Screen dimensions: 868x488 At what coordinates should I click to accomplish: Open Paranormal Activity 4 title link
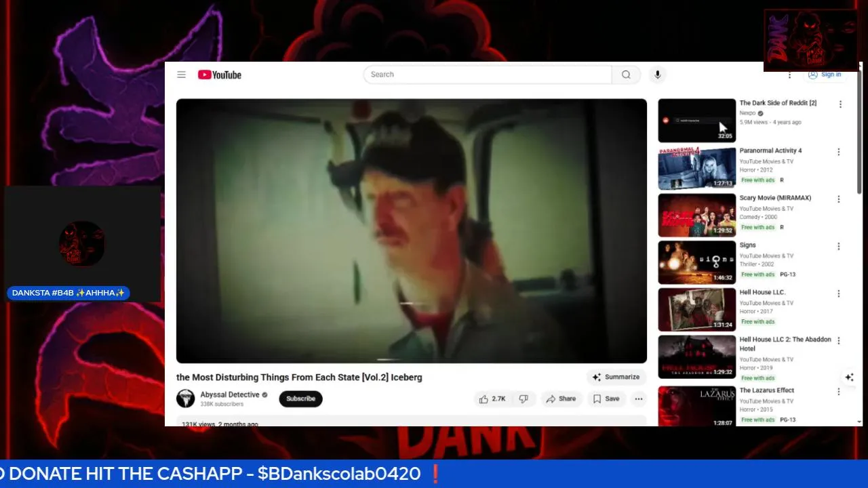click(x=770, y=150)
